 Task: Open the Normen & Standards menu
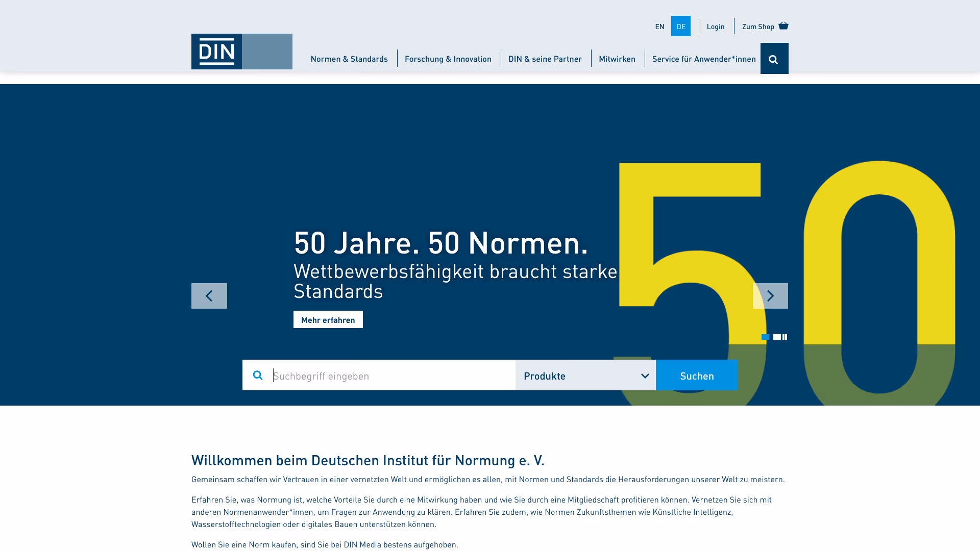(349, 58)
